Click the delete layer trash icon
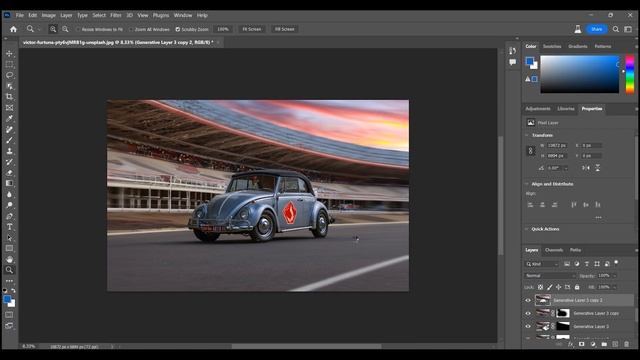This screenshot has width=640, height=360. click(x=627, y=344)
